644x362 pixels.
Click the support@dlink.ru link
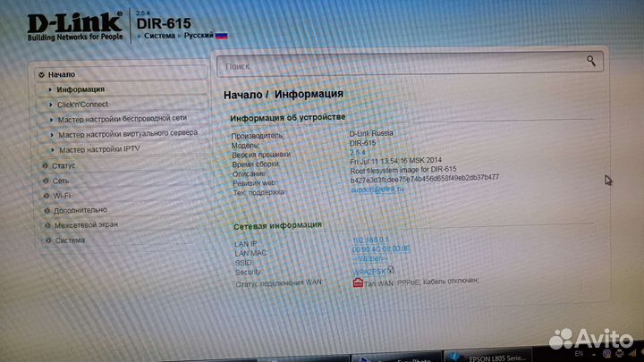[x=377, y=189]
